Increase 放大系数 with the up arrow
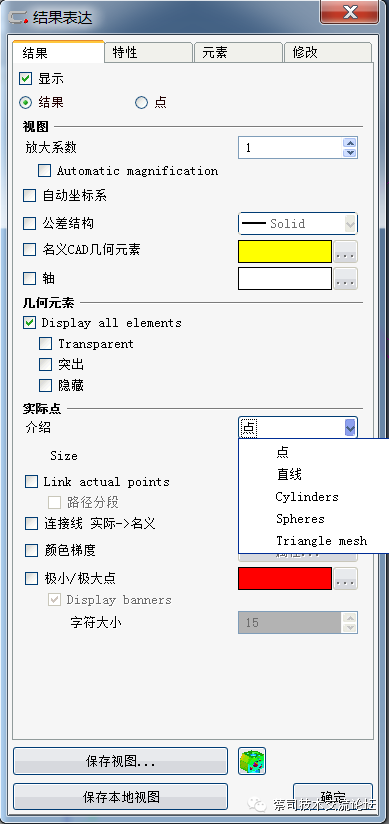 [x=350, y=142]
